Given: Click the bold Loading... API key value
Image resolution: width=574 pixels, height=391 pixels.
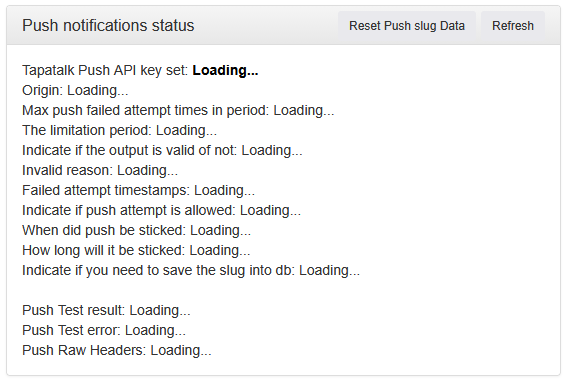Looking at the screenshot, I should tap(226, 70).
